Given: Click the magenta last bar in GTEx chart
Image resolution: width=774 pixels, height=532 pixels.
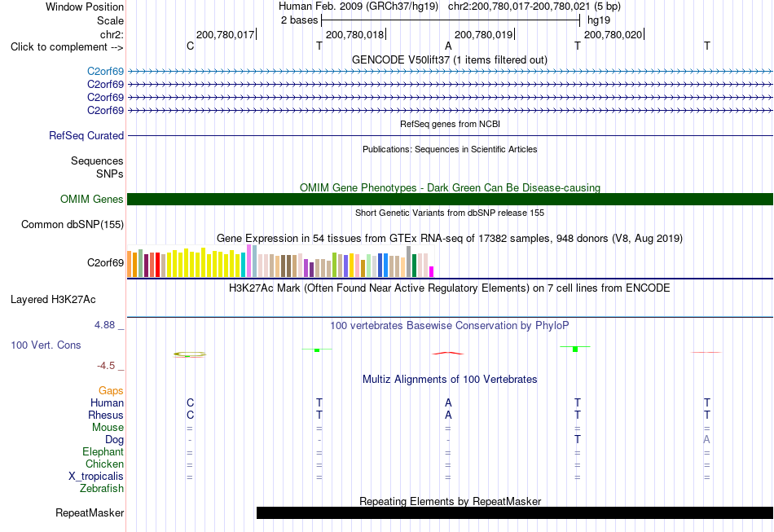Looking at the screenshot, I should click(432, 272).
